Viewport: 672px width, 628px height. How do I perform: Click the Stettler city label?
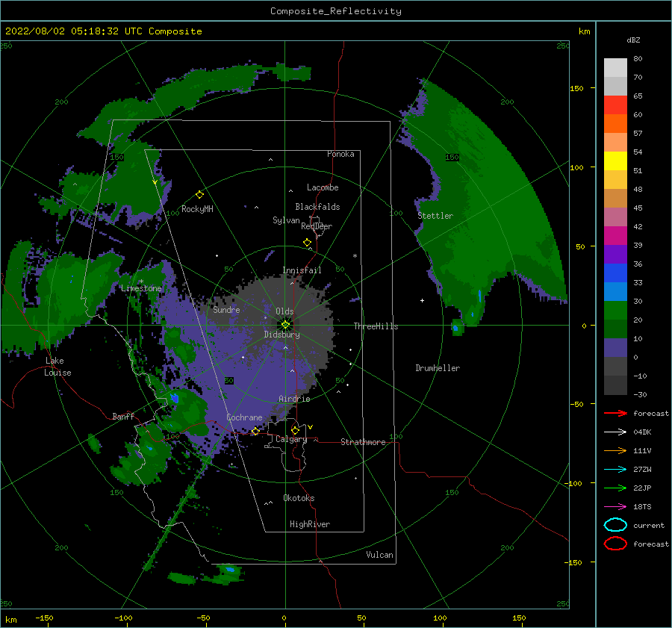coord(435,216)
